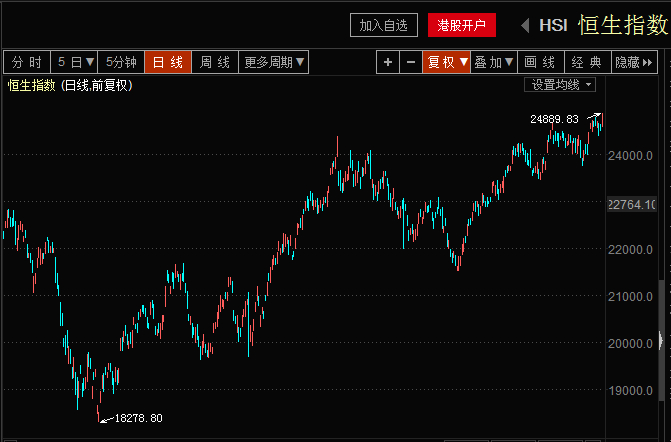Open the 5日 period dropdown
This screenshot has width=671, height=442.
tap(74, 62)
